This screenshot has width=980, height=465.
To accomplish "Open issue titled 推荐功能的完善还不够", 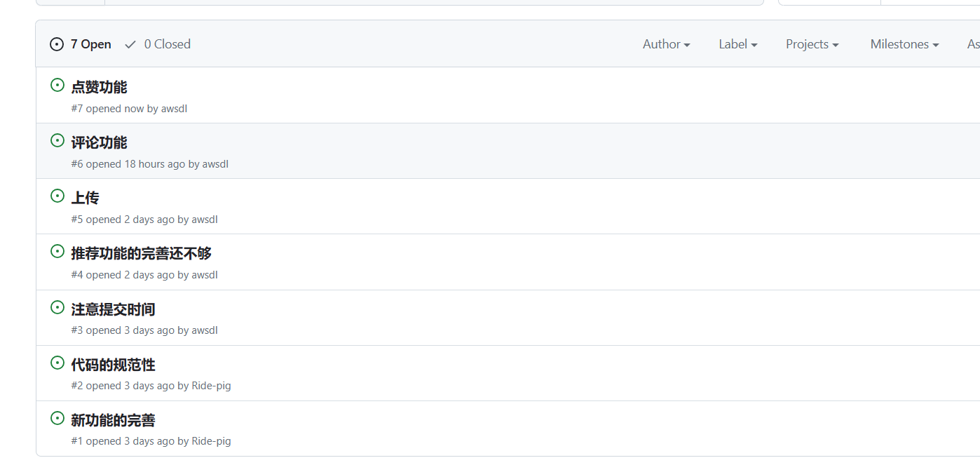I will tap(141, 253).
